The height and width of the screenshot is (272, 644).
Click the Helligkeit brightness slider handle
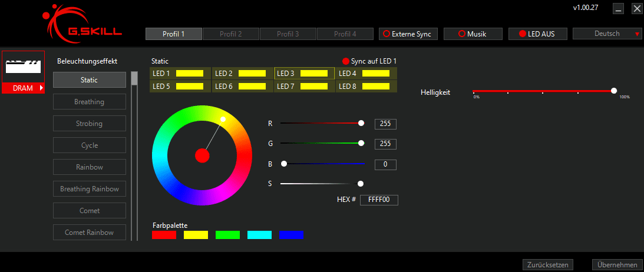pyautogui.click(x=613, y=91)
